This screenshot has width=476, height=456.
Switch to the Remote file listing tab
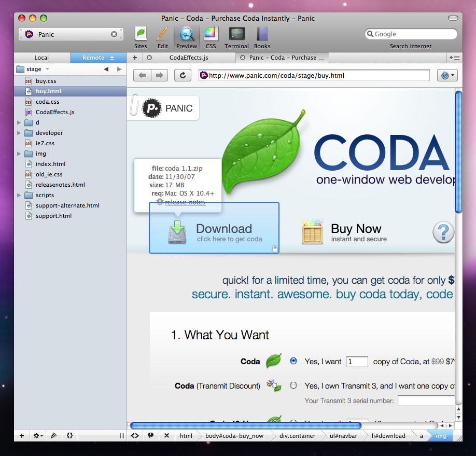(x=92, y=58)
